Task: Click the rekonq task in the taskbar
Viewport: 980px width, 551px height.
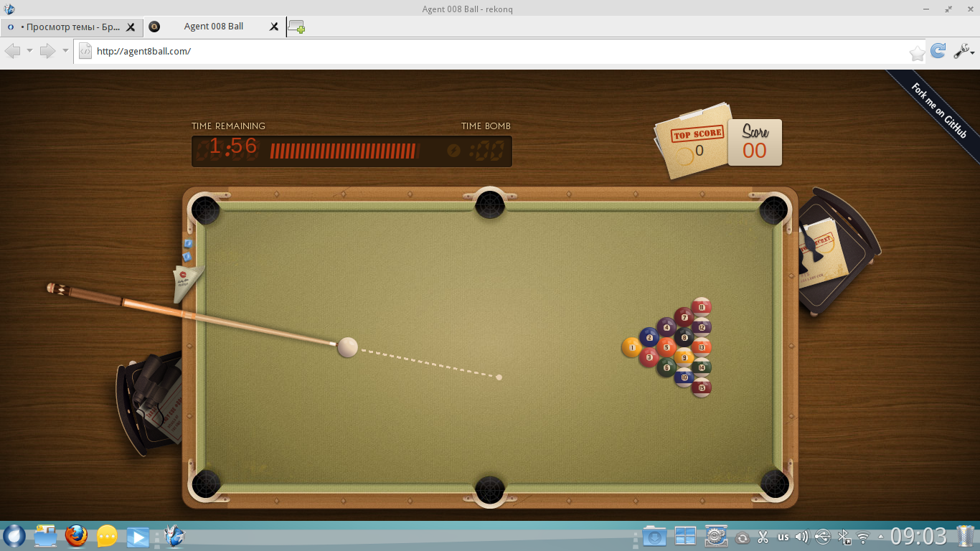Action: [174, 536]
